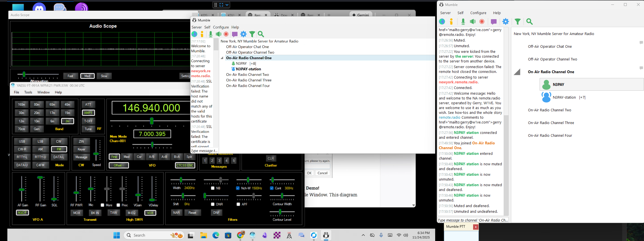Open Configure menu in the right Mumble window

[478, 13]
